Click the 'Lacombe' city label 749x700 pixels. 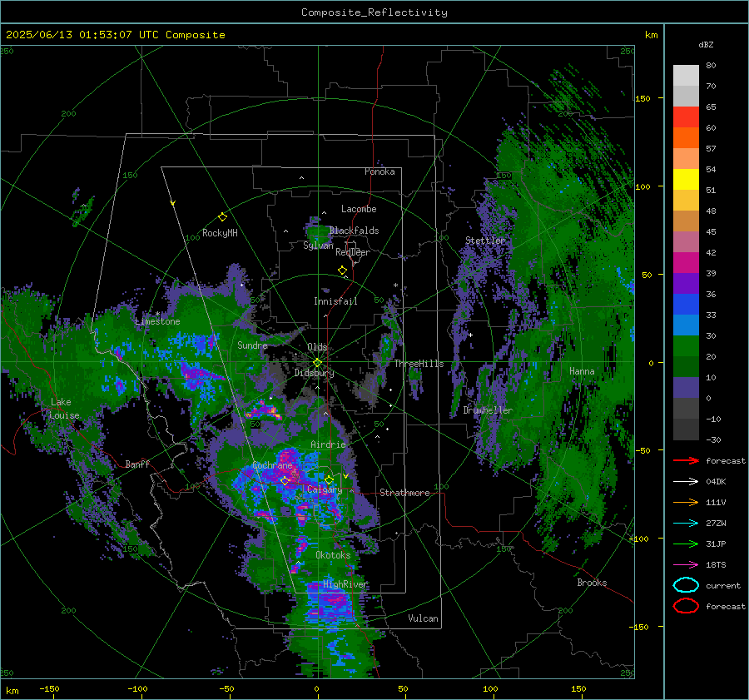point(359,209)
